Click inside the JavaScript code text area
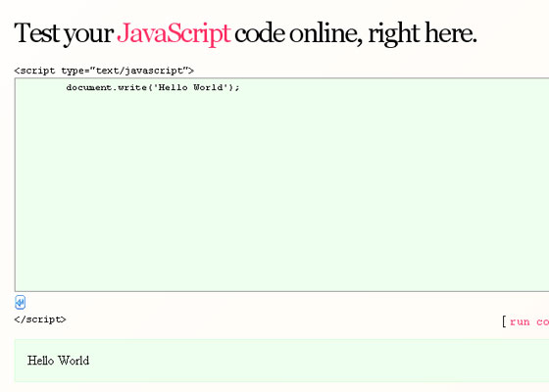Screen dimensions: 549x392 (x=282, y=185)
